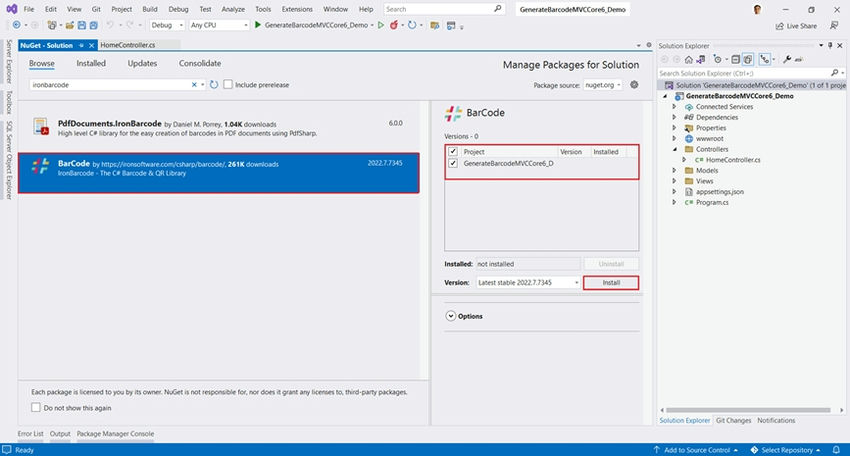The height and width of the screenshot is (456, 850).
Task: Enable Include prerelease checkbox
Action: tap(228, 85)
